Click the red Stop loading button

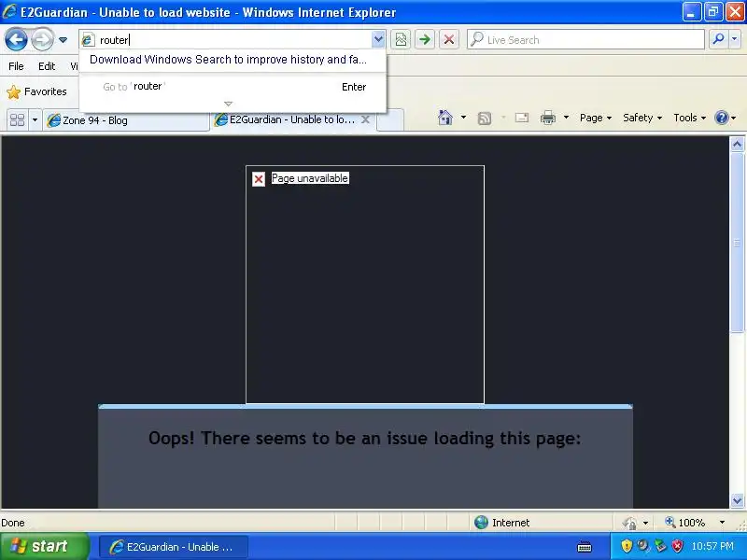(x=449, y=39)
